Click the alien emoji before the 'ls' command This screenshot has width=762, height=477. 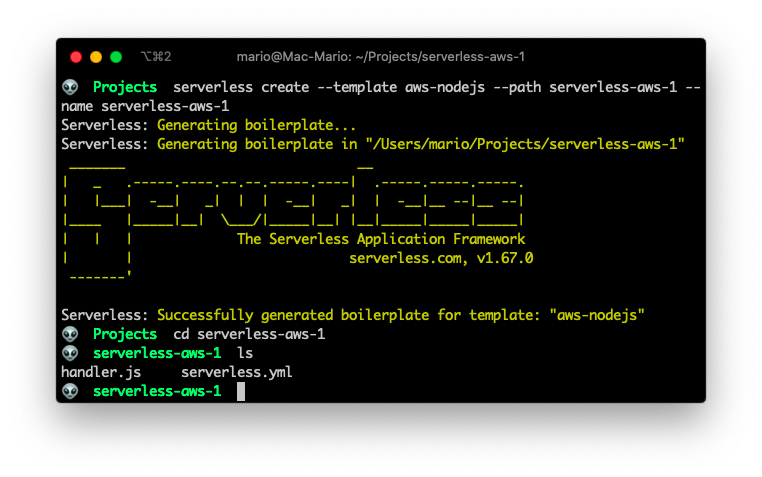coord(70,353)
